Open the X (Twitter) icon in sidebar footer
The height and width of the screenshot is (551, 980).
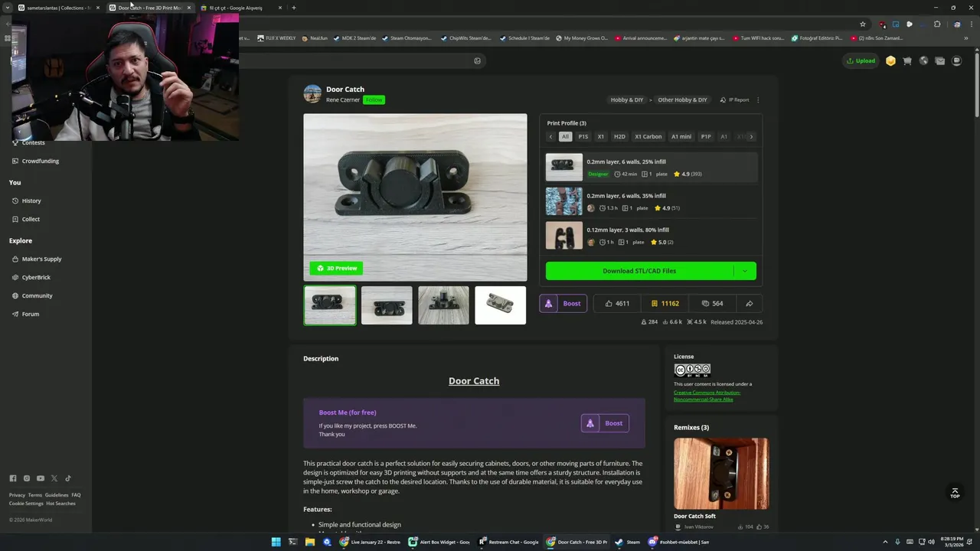[x=54, y=478]
